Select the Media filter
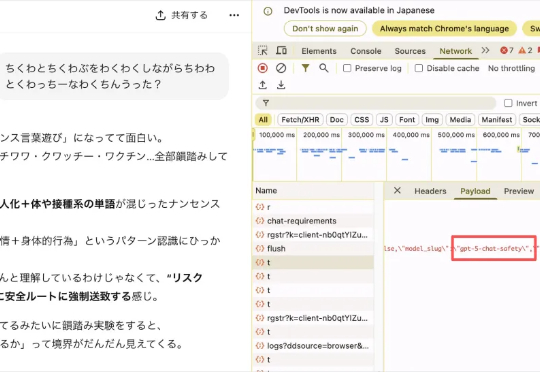The width and height of the screenshot is (540, 372). pos(460,120)
